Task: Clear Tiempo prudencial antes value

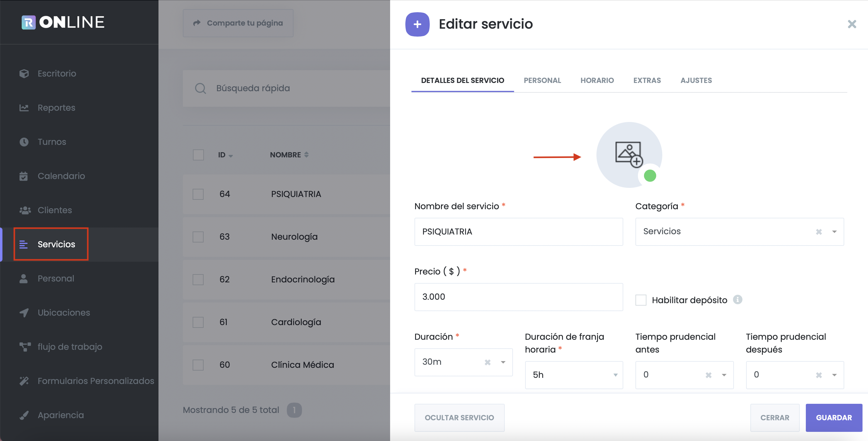Action: (x=708, y=375)
